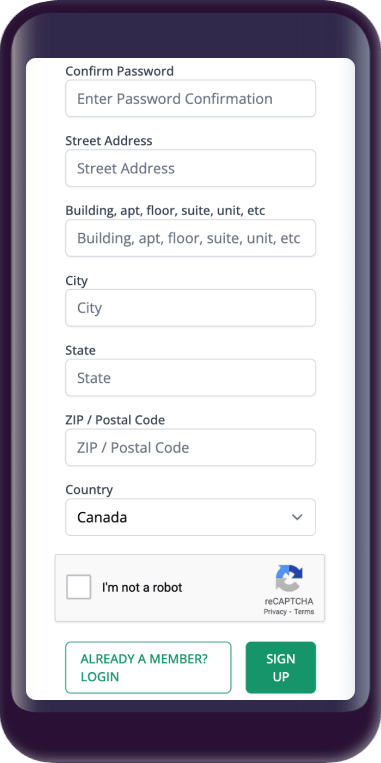The width and height of the screenshot is (381, 763).
Task: Open the reCAPTCHA Terms link
Action: tap(304, 612)
